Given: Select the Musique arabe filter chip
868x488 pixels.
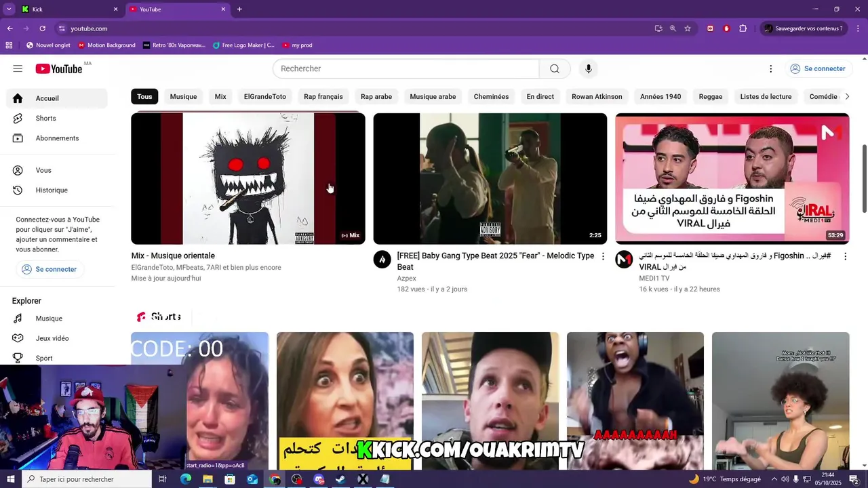Looking at the screenshot, I should click(433, 96).
